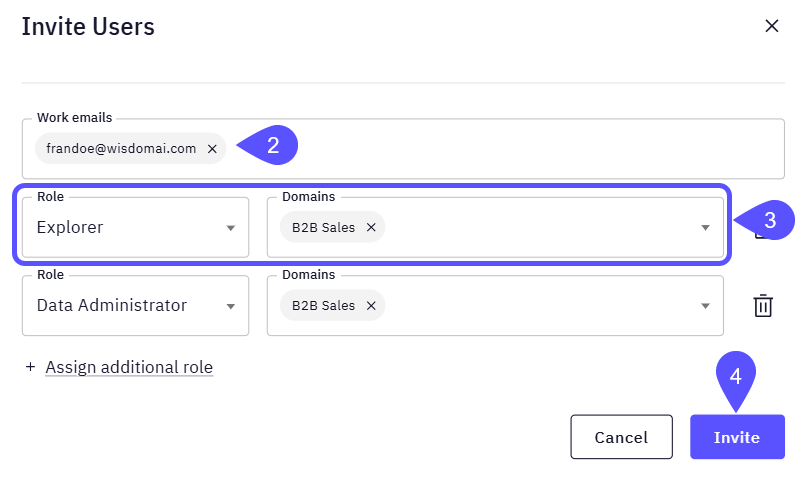Select the frandoe@wisdomai.com chip text

(x=121, y=148)
